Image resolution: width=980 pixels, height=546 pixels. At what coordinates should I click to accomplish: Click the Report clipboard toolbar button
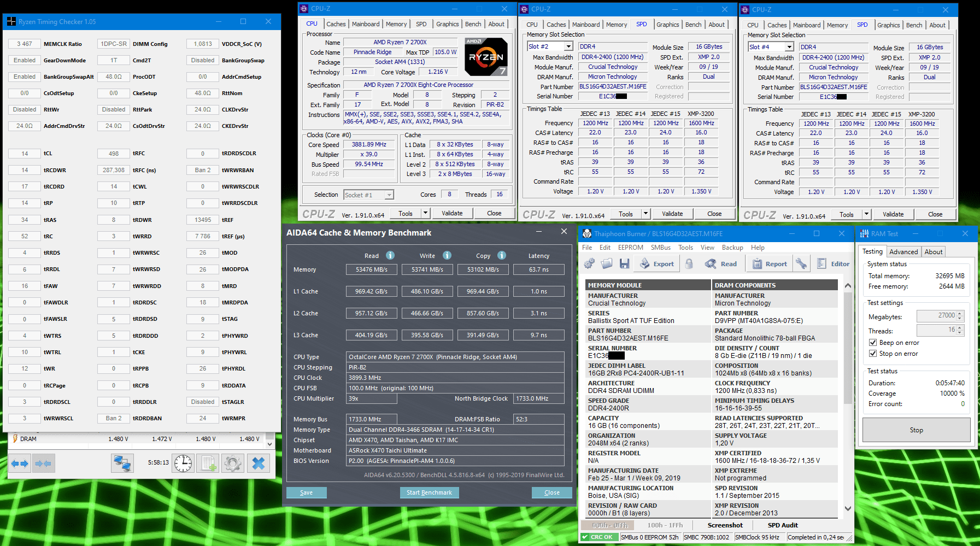770,263
